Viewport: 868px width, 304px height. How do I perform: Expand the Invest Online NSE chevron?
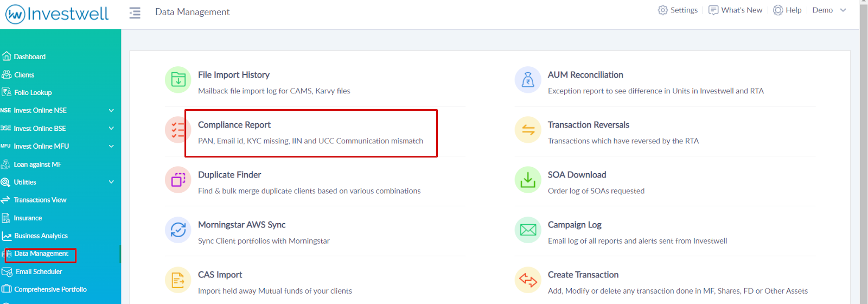tap(111, 110)
